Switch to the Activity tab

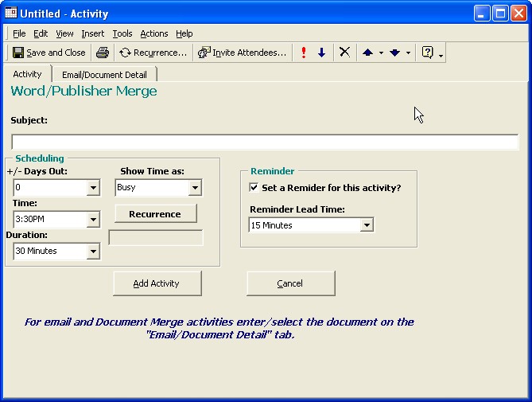[x=27, y=74]
